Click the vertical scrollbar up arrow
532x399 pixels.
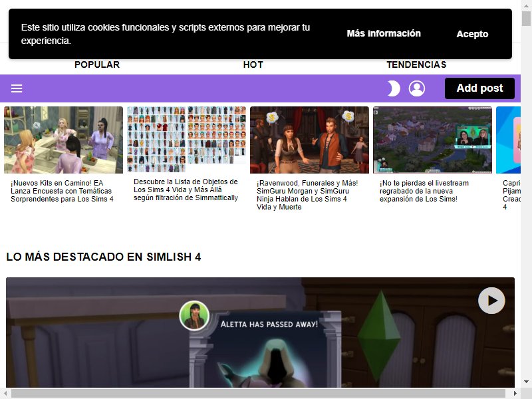pyautogui.click(x=526, y=5)
